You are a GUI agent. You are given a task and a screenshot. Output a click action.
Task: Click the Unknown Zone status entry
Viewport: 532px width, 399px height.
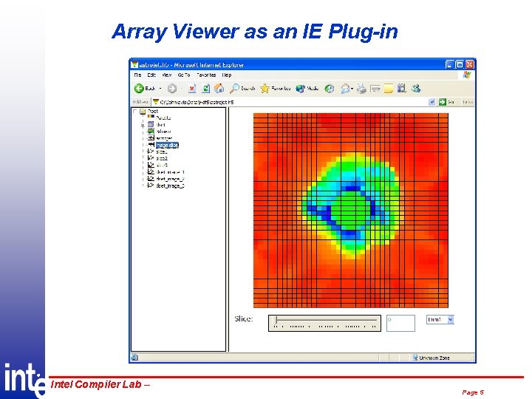[431, 358]
